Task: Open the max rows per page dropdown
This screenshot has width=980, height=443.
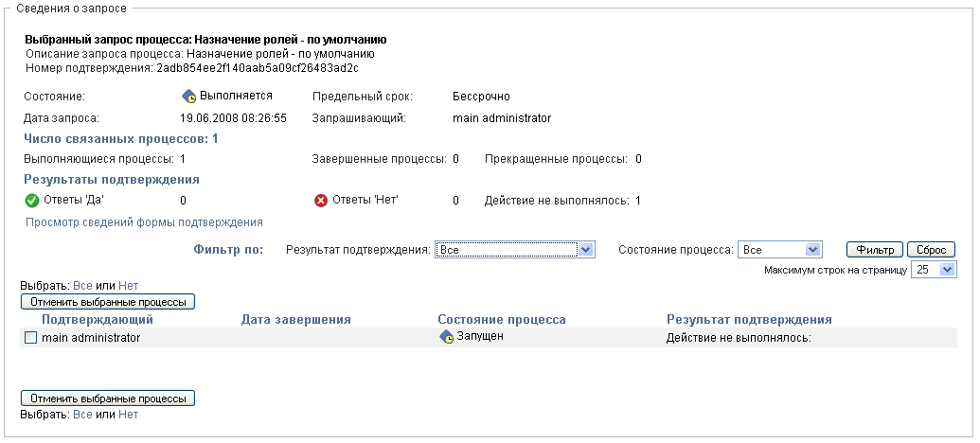Action: [935, 270]
